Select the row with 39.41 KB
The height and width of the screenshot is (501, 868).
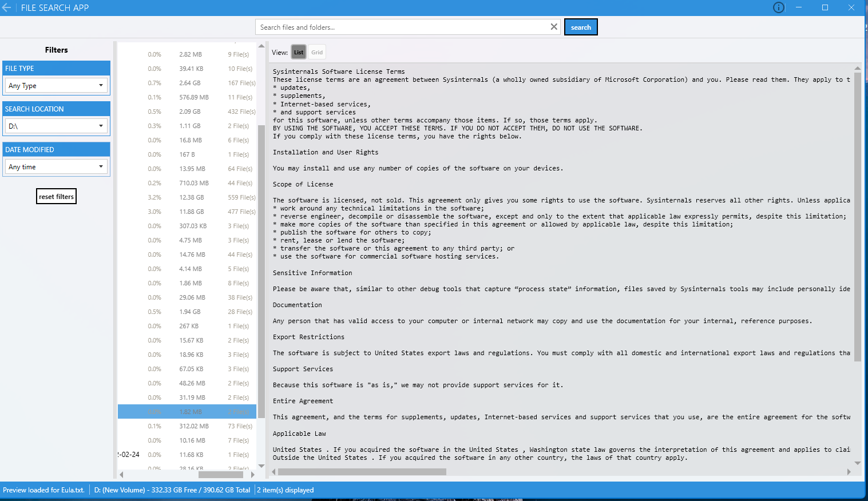[187, 69]
